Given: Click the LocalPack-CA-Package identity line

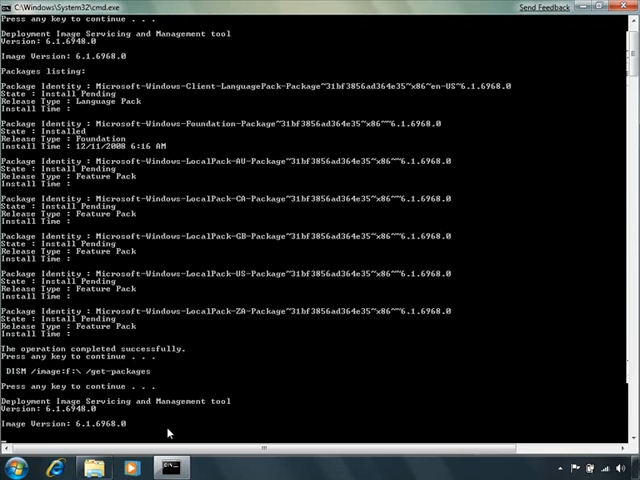Looking at the screenshot, I should click(x=226, y=199).
